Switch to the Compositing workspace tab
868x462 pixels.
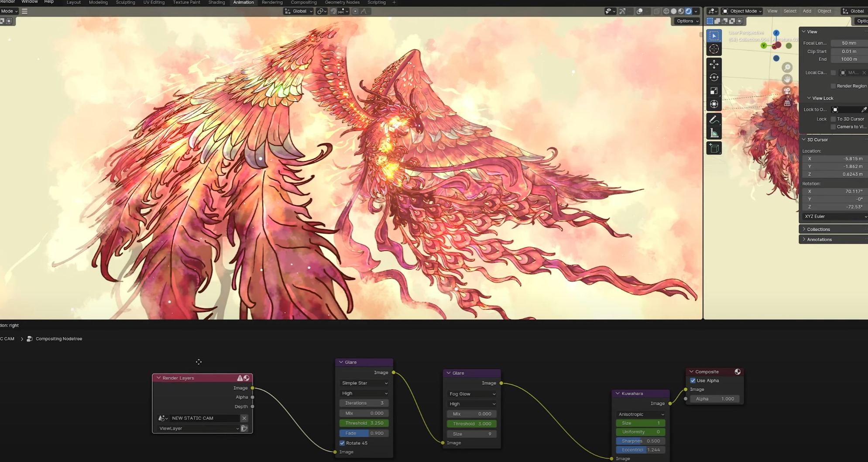pos(304,3)
